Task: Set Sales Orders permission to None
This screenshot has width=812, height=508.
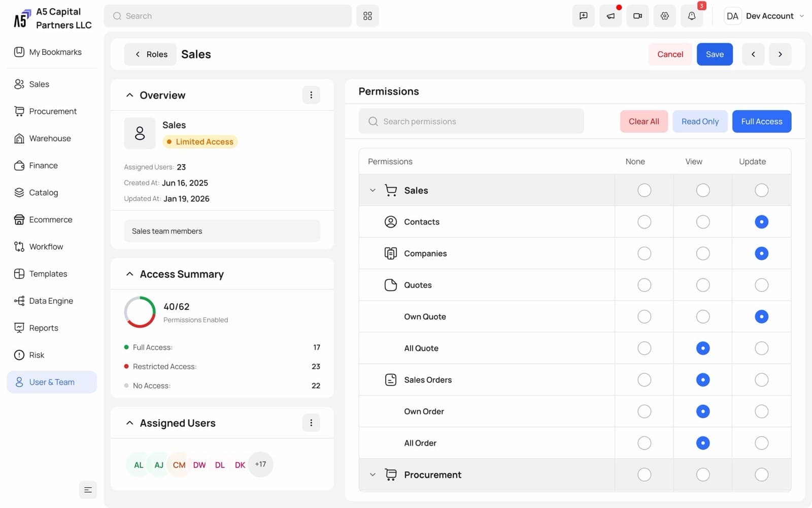Action: pyautogui.click(x=644, y=380)
